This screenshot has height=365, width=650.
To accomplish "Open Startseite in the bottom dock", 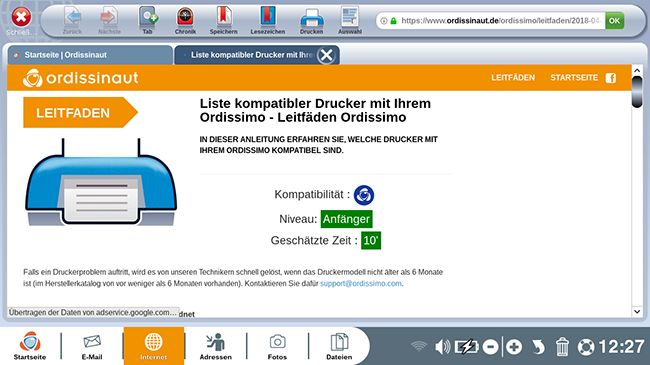I will pos(30,346).
